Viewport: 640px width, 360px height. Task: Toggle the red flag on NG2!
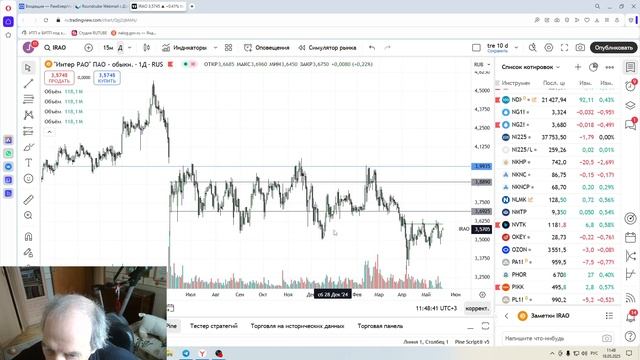(498, 124)
